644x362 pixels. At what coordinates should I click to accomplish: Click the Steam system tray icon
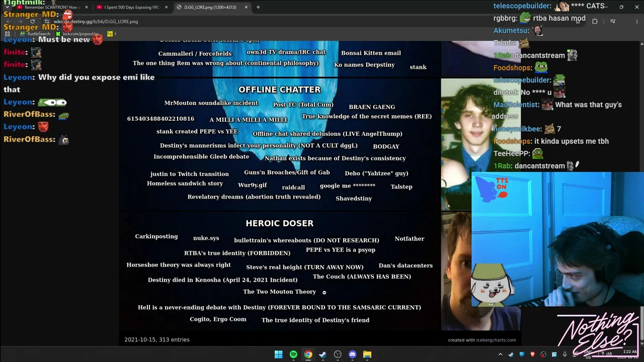pos(511,354)
